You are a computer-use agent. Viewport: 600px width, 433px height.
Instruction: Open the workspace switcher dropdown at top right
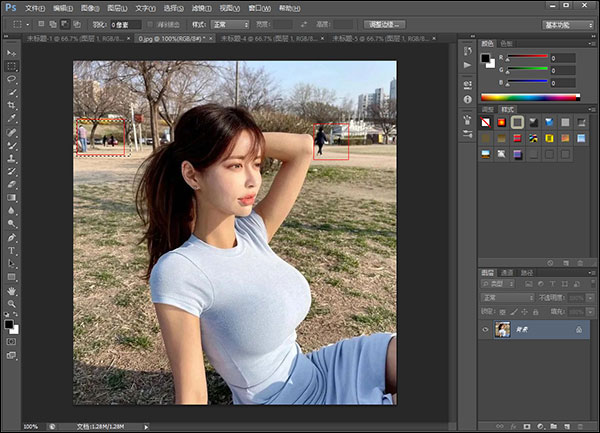pos(568,23)
